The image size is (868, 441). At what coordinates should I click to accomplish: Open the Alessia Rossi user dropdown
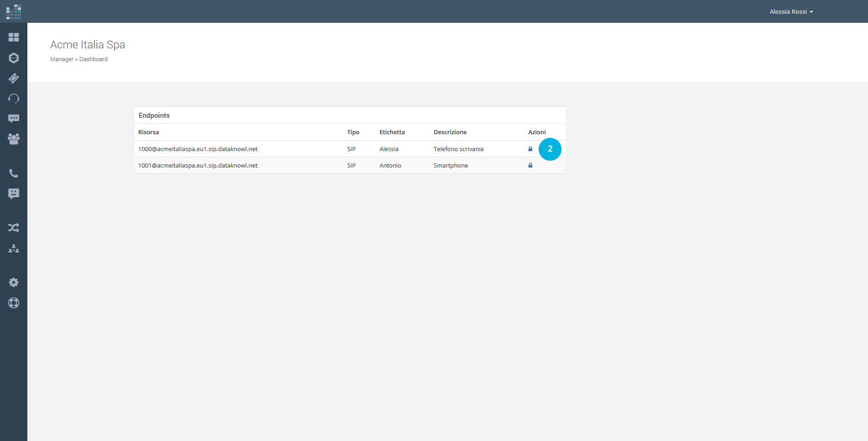(x=791, y=12)
